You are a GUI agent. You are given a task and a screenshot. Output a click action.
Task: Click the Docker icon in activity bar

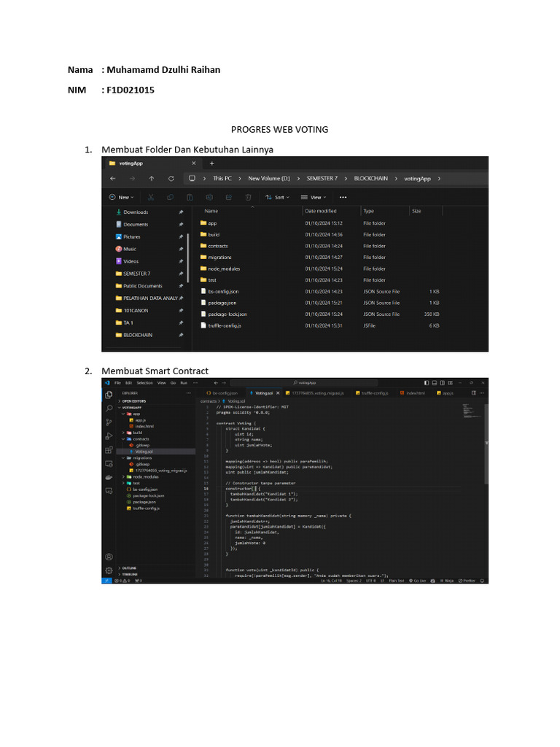[108, 478]
